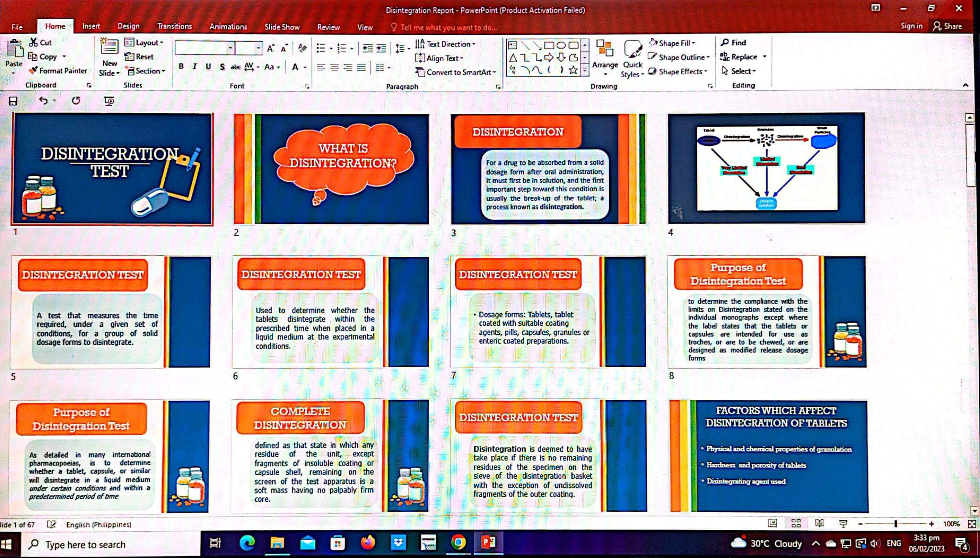Open the Slide Show tab
980x558 pixels.
(282, 27)
